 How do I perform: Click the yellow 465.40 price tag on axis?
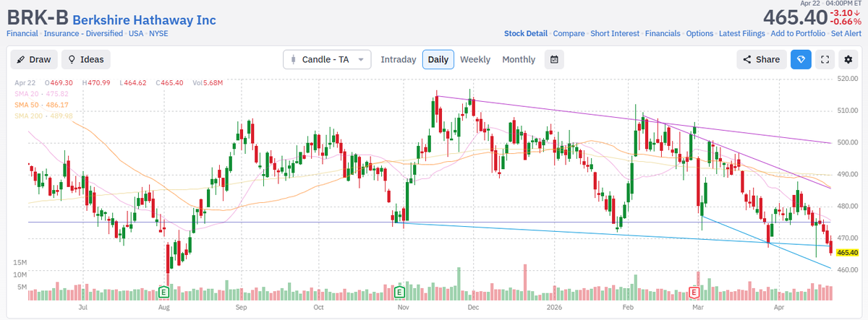point(847,253)
